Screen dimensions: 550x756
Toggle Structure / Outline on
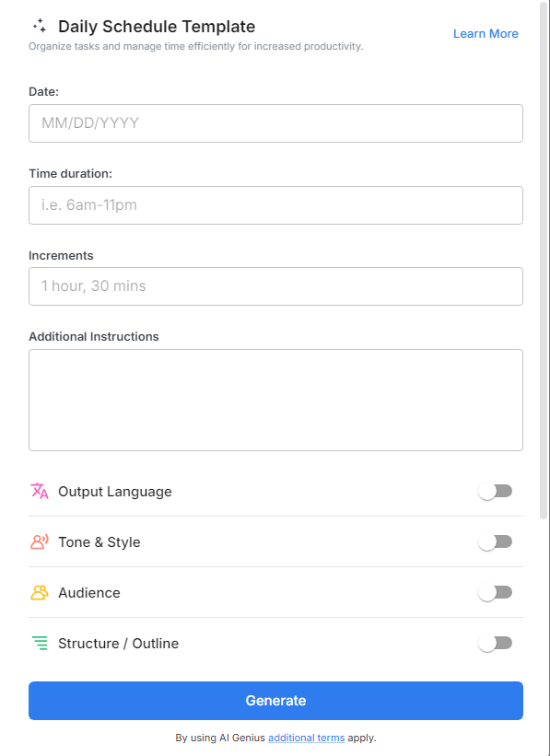(495, 643)
